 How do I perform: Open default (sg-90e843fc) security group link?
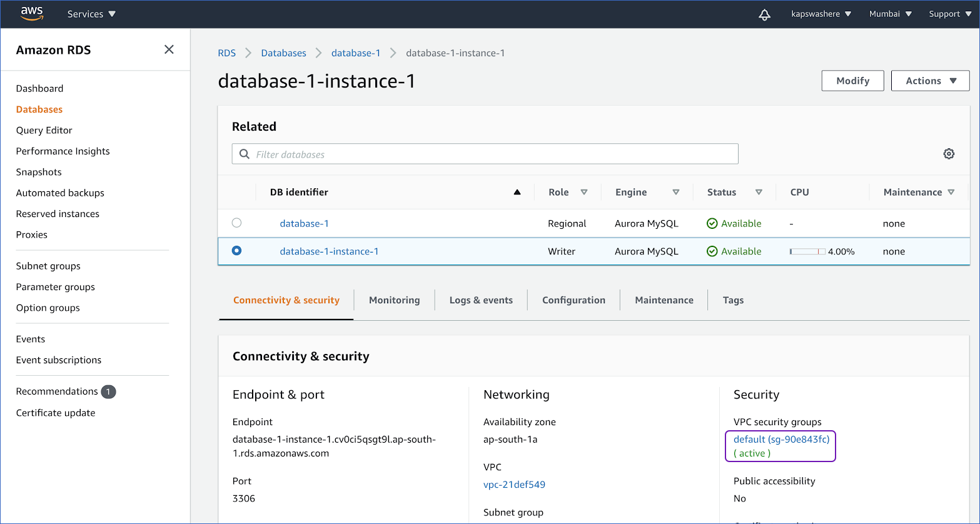(781, 440)
